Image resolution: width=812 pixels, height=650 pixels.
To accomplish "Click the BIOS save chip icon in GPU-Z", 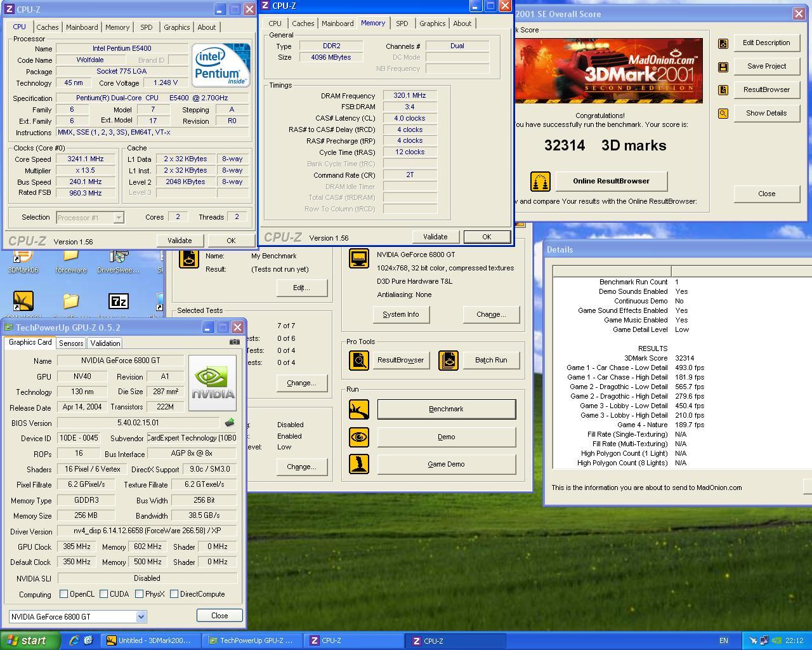I will point(230,423).
